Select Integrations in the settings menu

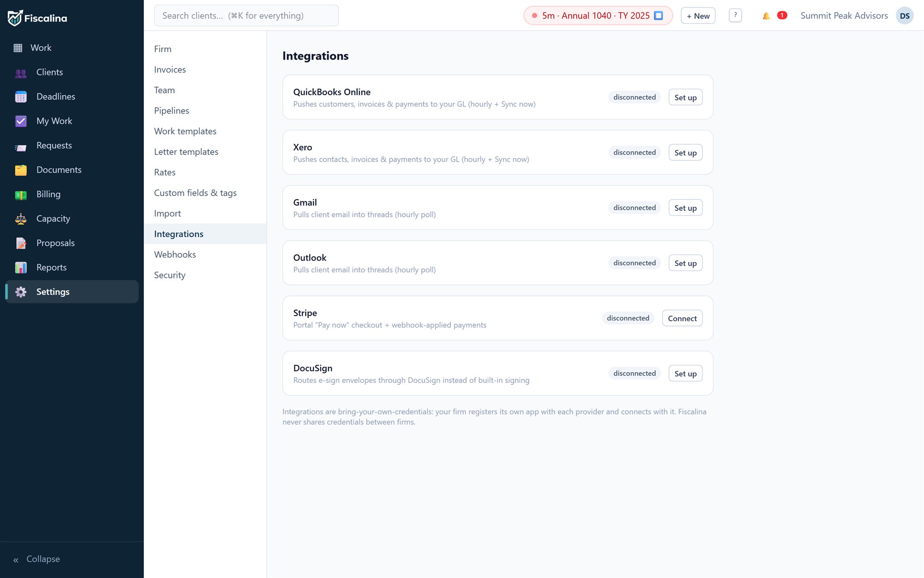206,234
